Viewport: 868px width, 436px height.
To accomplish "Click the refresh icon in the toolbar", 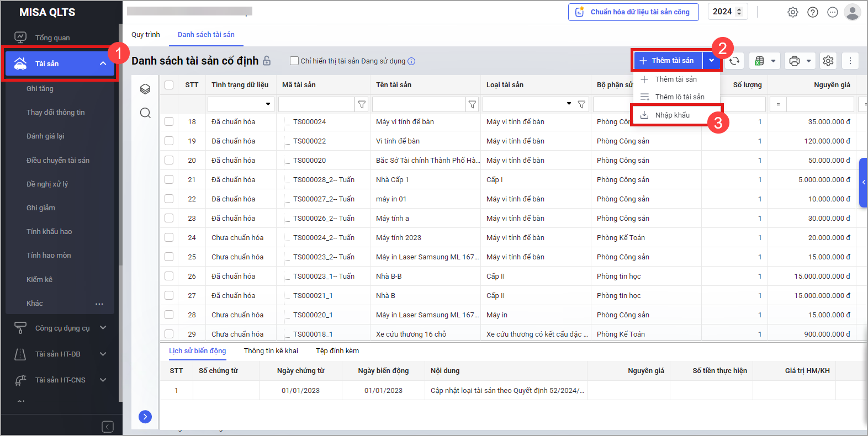I will [x=734, y=61].
